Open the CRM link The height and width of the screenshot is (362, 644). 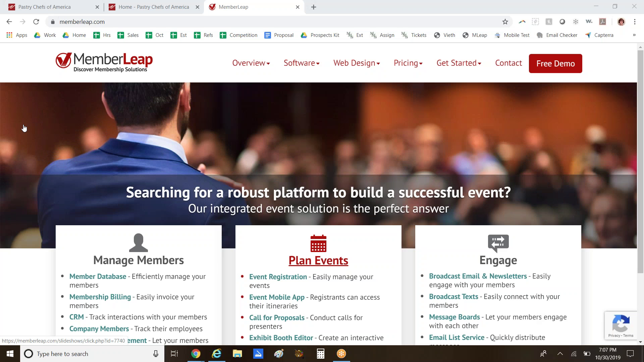click(x=76, y=317)
